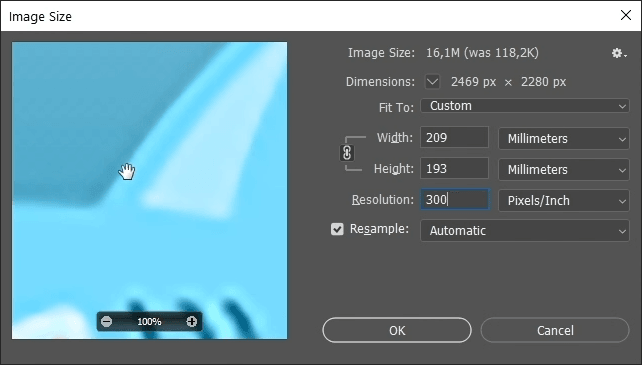Open the Width units Millimeters dropdown

[x=563, y=138]
